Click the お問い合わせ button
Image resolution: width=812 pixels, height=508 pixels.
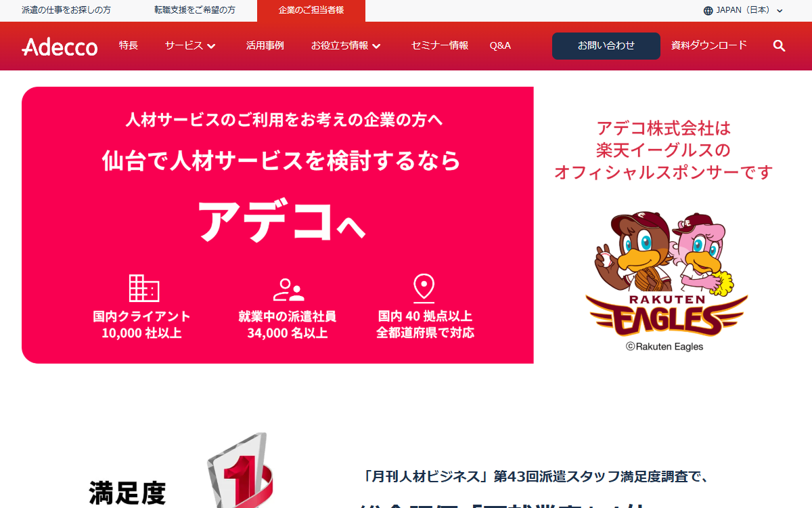pos(606,46)
